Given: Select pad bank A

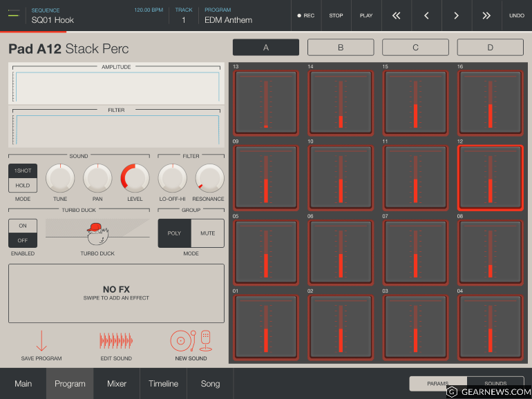Looking at the screenshot, I should [x=266, y=48].
